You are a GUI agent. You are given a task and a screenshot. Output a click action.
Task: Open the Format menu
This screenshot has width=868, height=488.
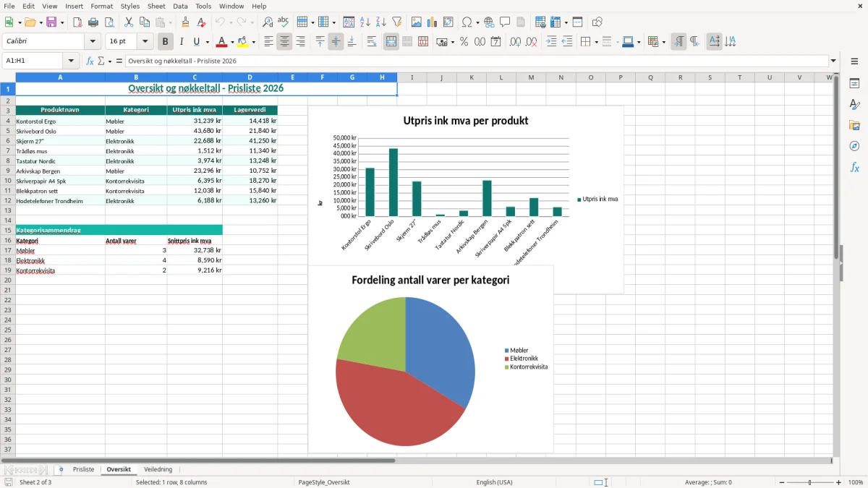tap(102, 6)
